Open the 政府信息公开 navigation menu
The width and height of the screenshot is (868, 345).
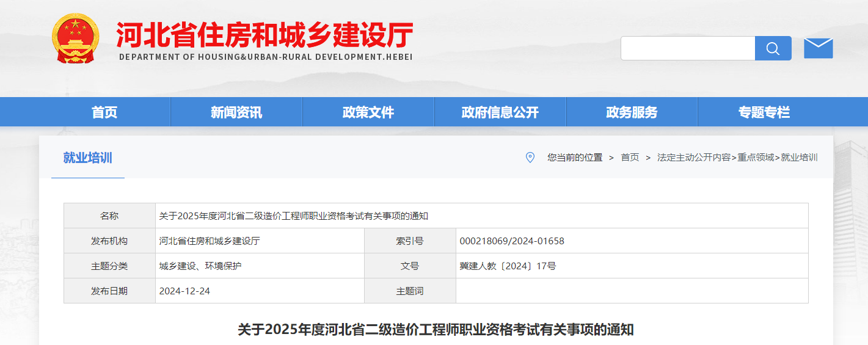click(500, 112)
